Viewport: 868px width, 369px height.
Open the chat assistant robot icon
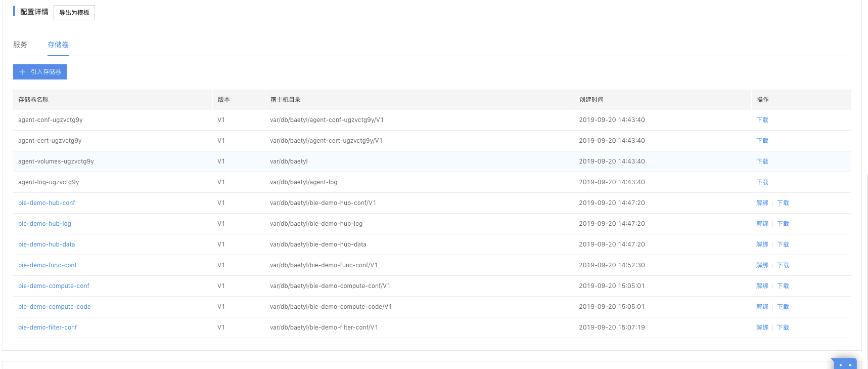point(844,363)
